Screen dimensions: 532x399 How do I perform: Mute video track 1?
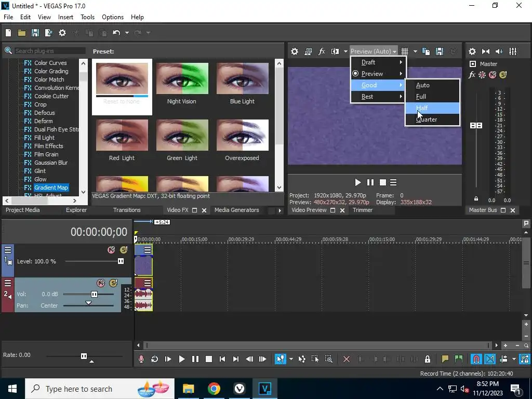[111, 250]
